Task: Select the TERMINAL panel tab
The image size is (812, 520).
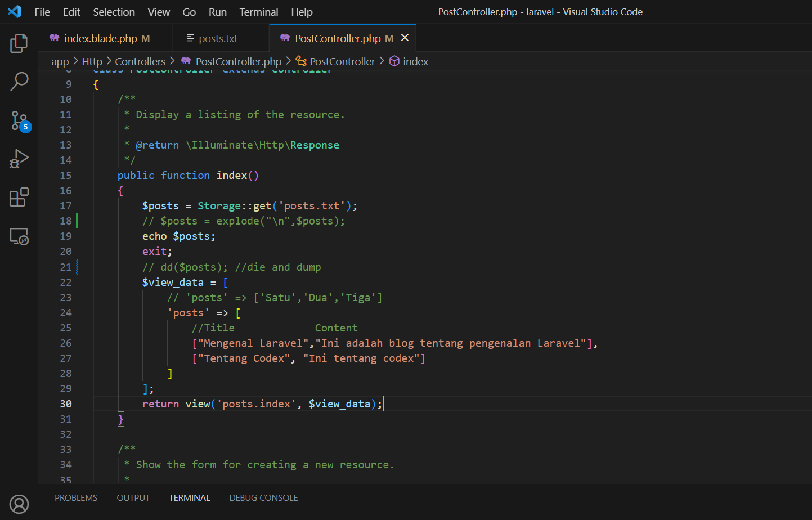Action: click(x=190, y=498)
